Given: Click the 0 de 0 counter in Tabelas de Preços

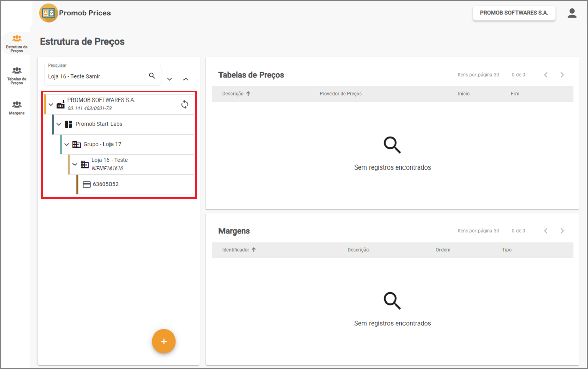Looking at the screenshot, I should pos(518,75).
